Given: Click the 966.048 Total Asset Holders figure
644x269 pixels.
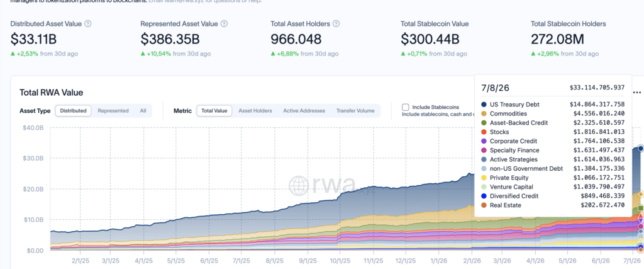Looking at the screenshot, I should click(296, 39).
